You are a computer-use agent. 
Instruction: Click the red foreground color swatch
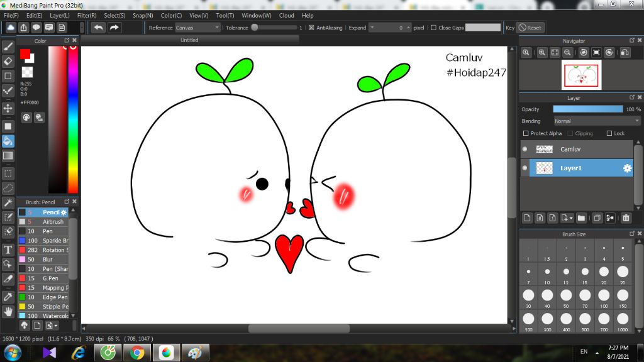click(25, 54)
